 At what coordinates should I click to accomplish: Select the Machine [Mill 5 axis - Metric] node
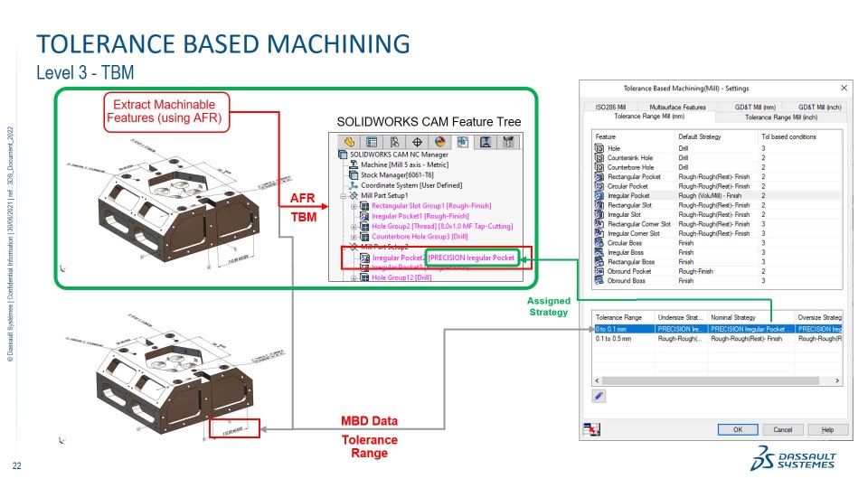[405, 164]
